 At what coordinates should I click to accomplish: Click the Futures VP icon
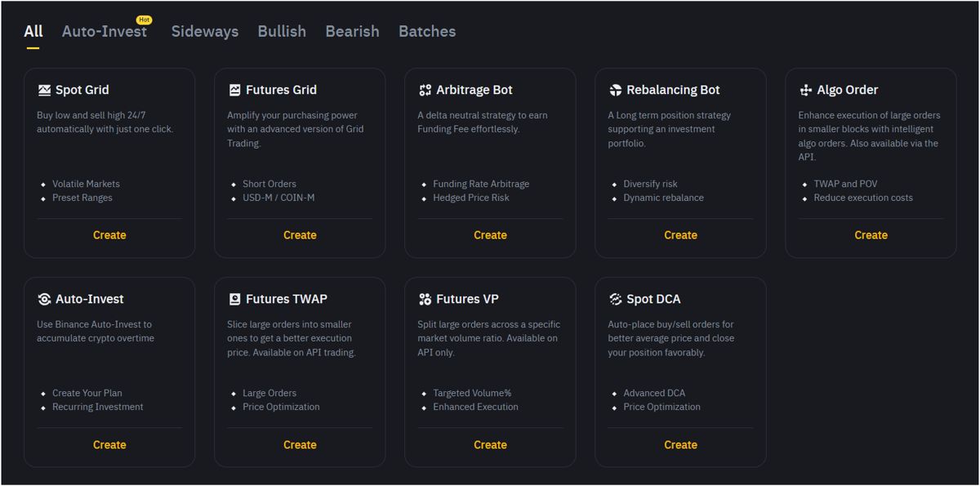coord(425,299)
